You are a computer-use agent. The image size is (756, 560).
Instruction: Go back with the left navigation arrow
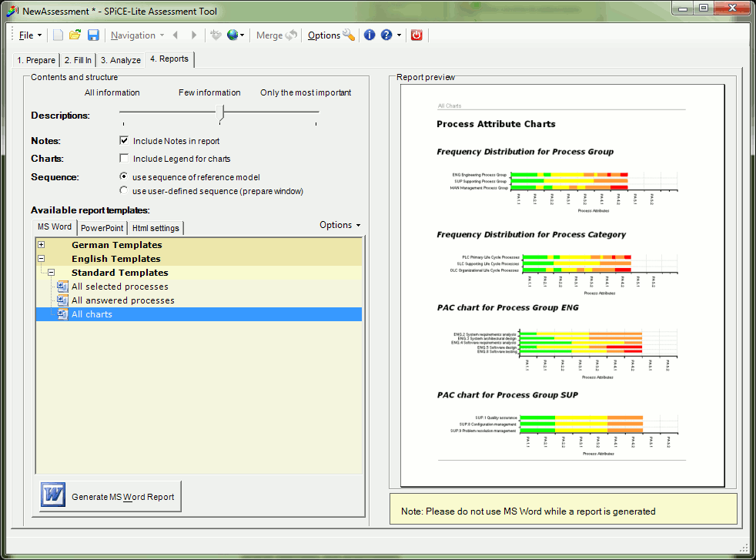tap(176, 35)
